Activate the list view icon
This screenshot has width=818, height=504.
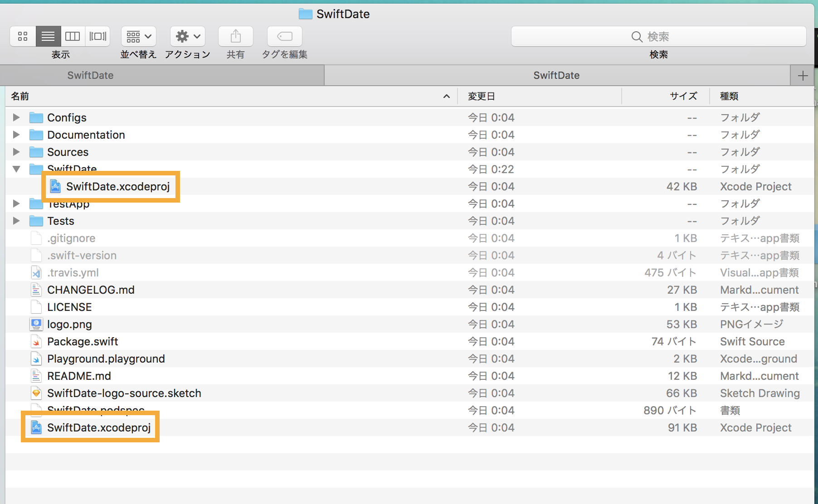point(48,36)
